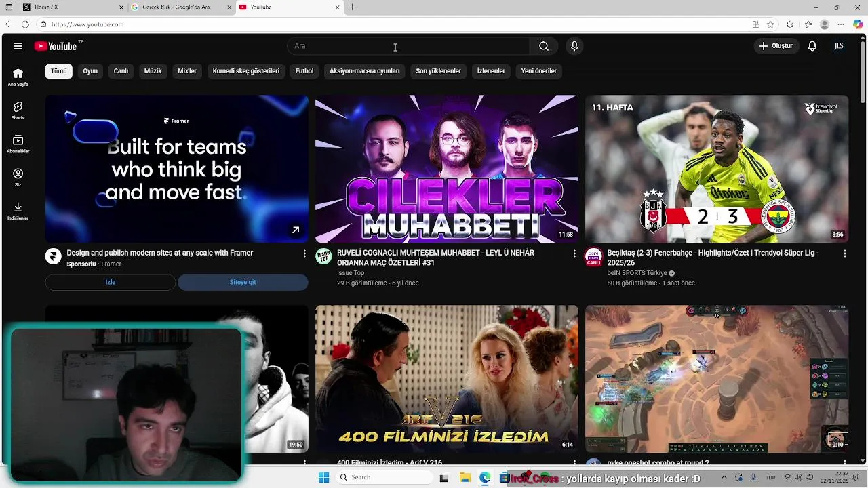Open browser settings and more menu
The width and height of the screenshot is (868, 488).
842,24
